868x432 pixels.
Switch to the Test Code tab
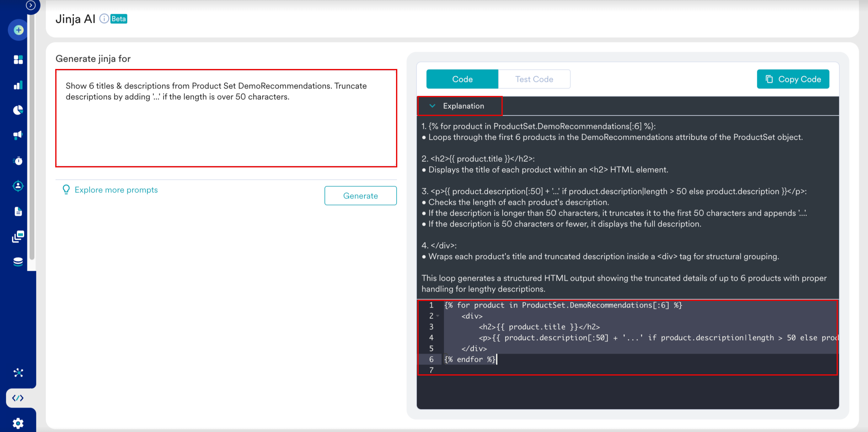click(x=534, y=79)
